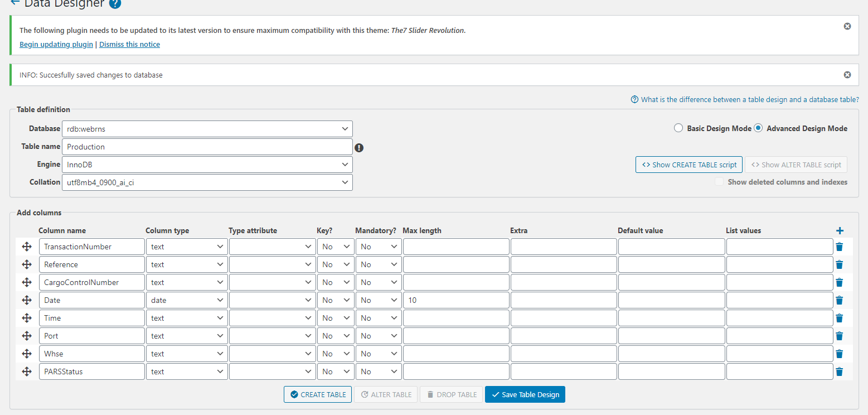The image size is (868, 415).
Task: Open column type dropdown for TransactionNumber
Action: tap(187, 247)
